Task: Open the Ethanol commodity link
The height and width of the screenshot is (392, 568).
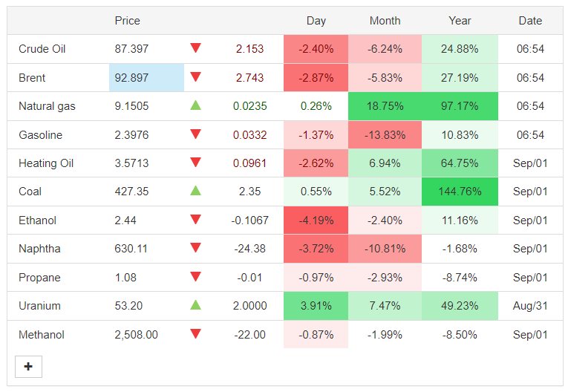Action: (x=37, y=220)
